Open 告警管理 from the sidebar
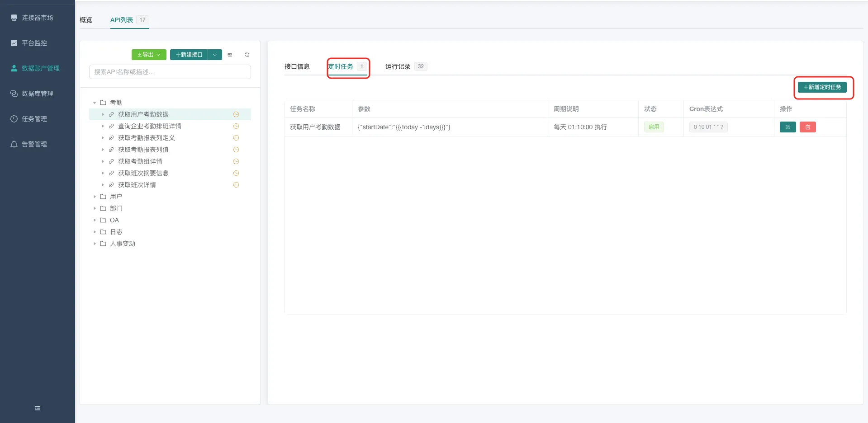 tap(34, 144)
